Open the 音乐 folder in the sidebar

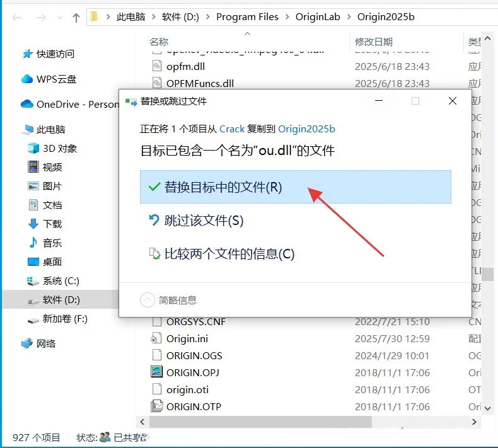pyautogui.click(x=52, y=243)
